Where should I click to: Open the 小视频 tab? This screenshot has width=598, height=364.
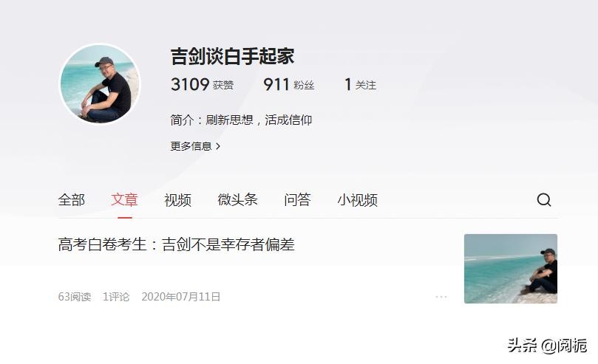pos(357,199)
